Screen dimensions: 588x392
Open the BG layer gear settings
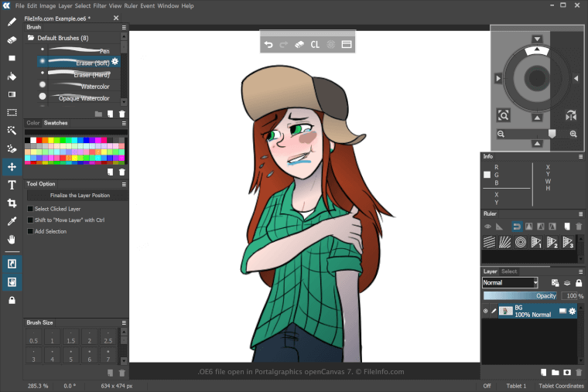[573, 311]
